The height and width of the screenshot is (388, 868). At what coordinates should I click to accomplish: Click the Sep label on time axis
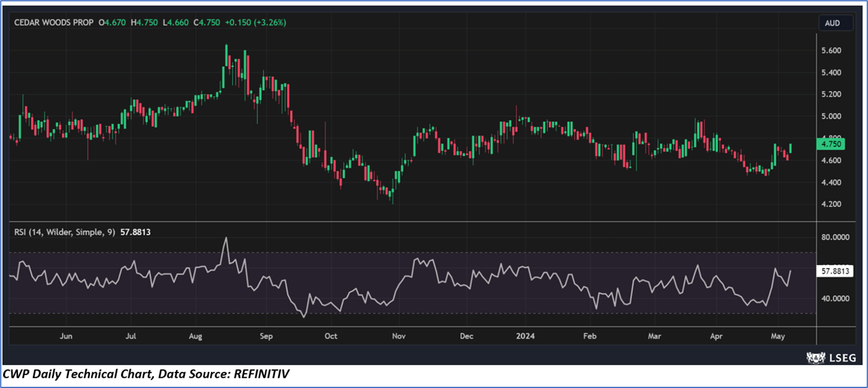pyautogui.click(x=267, y=336)
